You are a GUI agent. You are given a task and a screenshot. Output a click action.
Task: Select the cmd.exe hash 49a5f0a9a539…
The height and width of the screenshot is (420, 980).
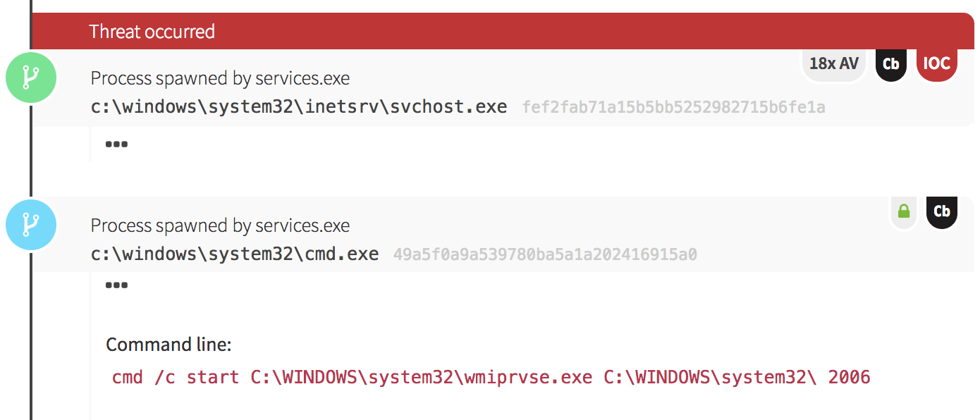[545, 255]
